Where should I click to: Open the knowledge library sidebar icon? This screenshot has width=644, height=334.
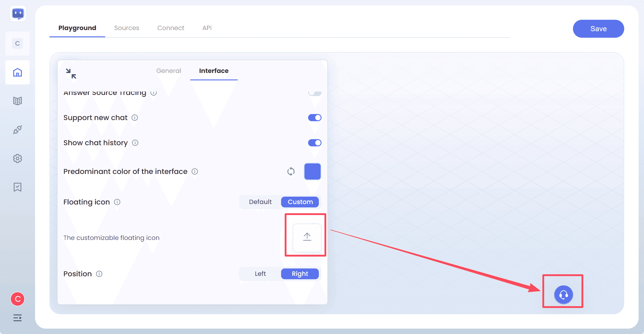(17, 101)
